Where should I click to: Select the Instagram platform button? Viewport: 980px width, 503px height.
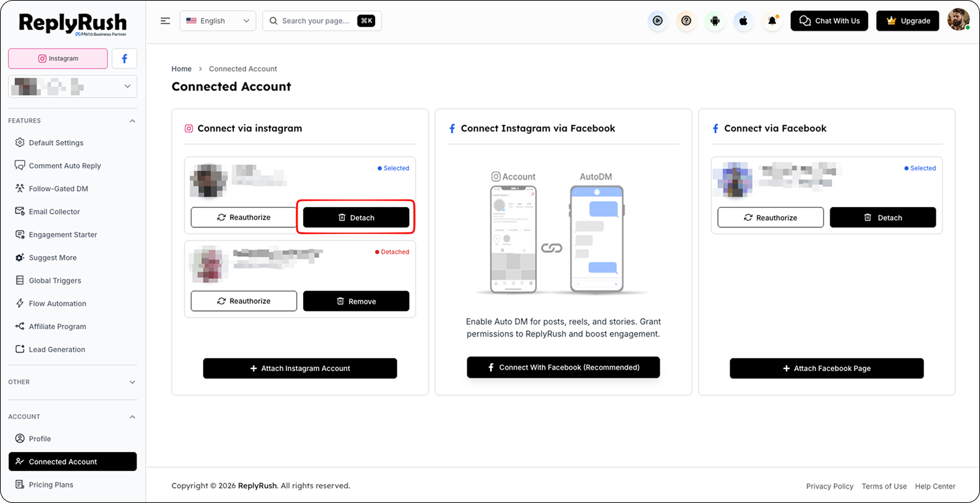coord(58,58)
